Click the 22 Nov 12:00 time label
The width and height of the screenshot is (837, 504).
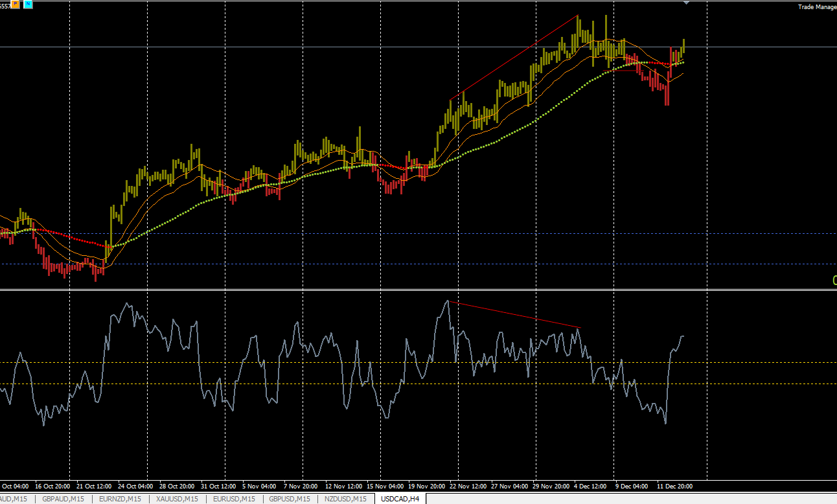pos(468,486)
